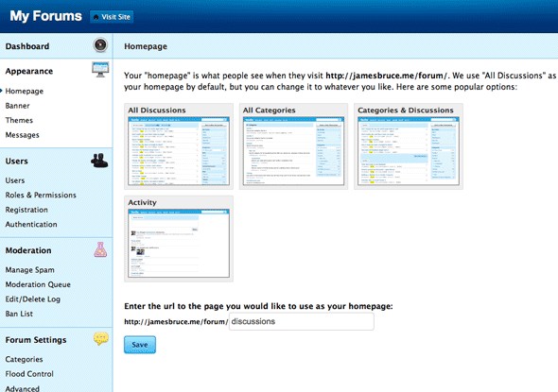
Task: Open the Homepage settings link
Action: tap(25, 91)
